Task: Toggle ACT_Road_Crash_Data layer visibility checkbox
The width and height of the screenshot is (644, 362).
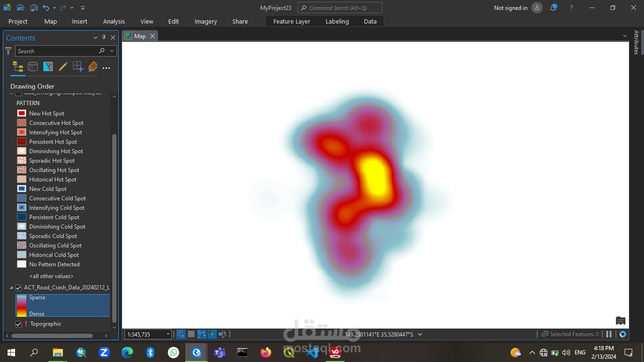Action: [18, 288]
